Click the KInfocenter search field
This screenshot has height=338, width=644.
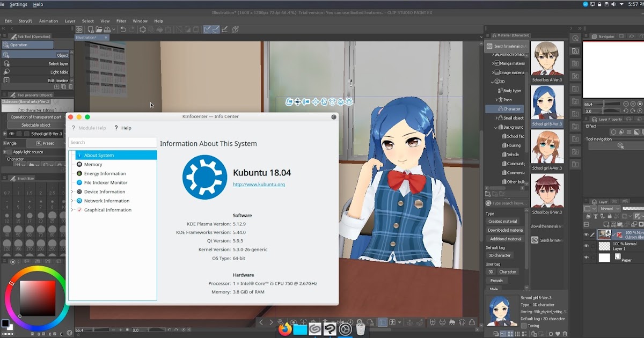tap(113, 142)
